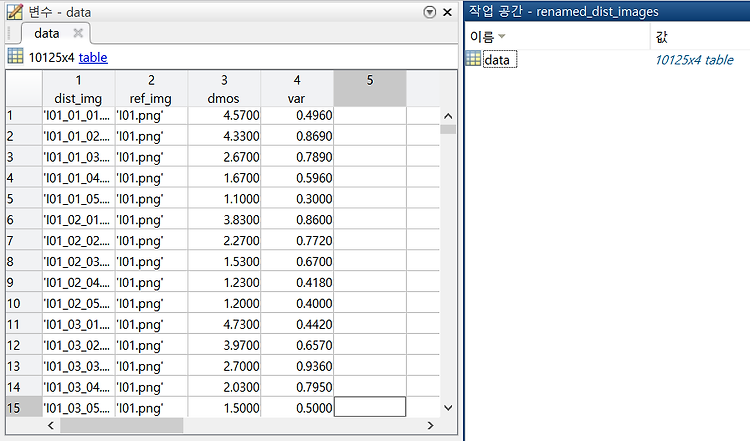Click var cell 0.6570
The image size is (750, 441).
point(297,345)
